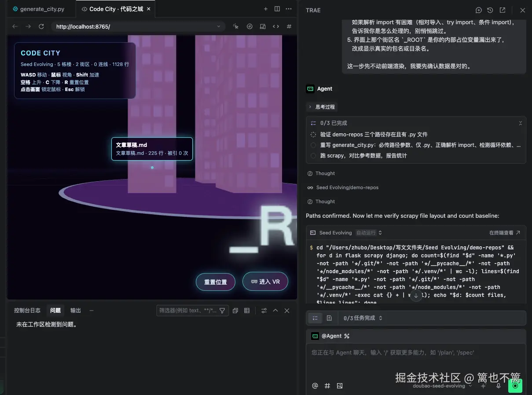
Task: Switch to the 输出 panel tab
Action: [x=76, y=311]
